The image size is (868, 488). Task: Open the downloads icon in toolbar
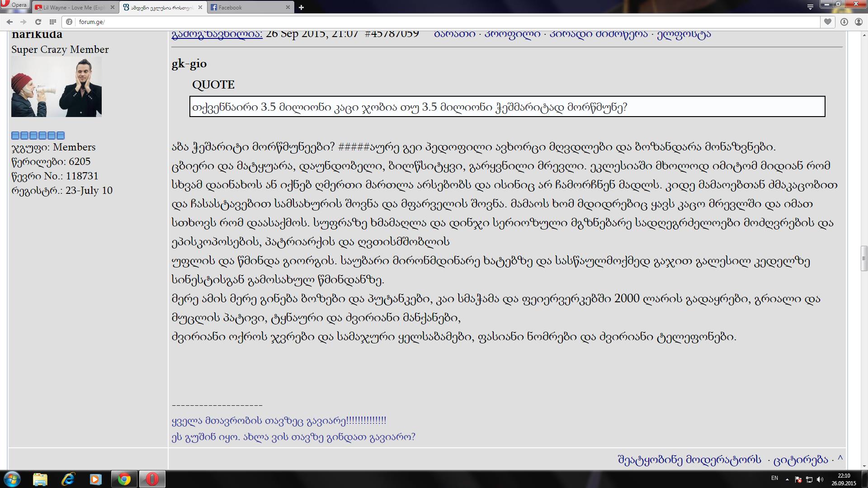tap(844, 22)
